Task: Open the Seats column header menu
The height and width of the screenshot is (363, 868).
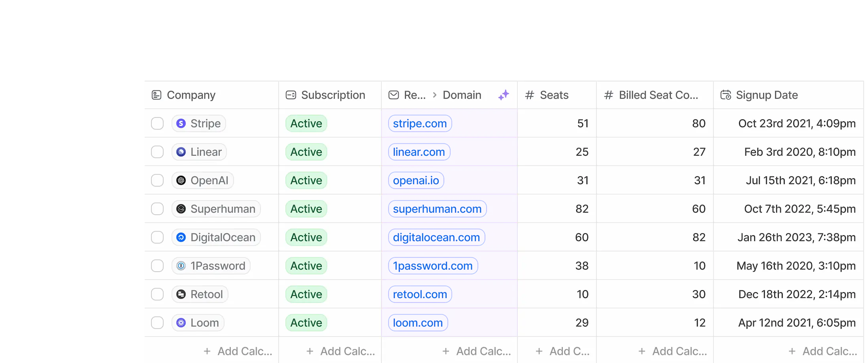Action: [x=554, y=95]
